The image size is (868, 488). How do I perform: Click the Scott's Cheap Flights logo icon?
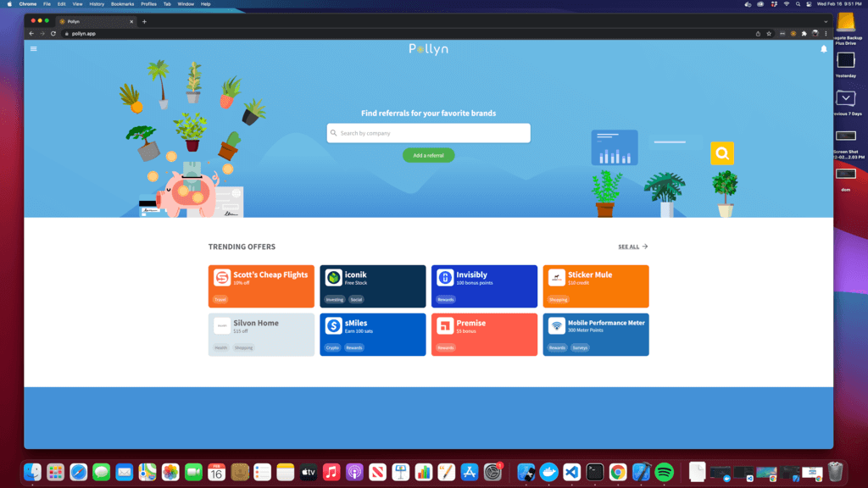click(222, 278)
